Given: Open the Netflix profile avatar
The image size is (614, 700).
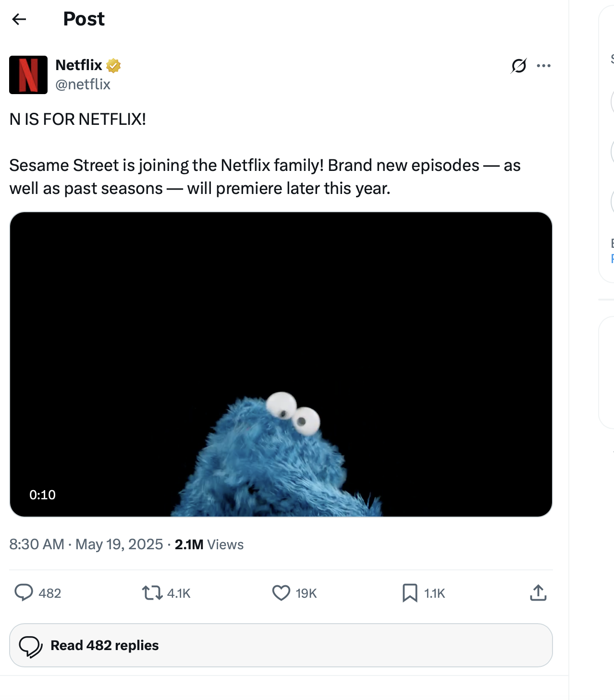Looking at the screenshot, I should tap(28, 75).
